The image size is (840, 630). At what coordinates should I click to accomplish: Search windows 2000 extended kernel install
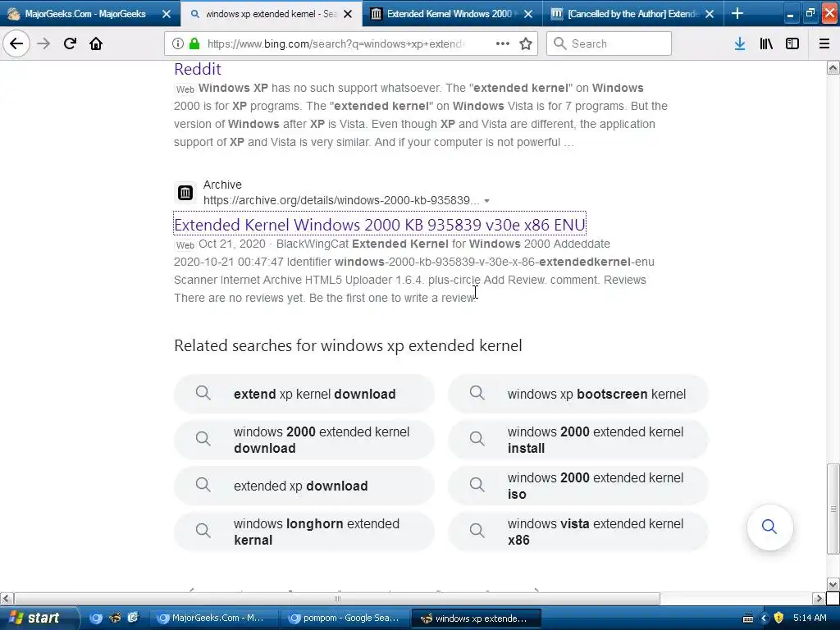pos(578,440)
